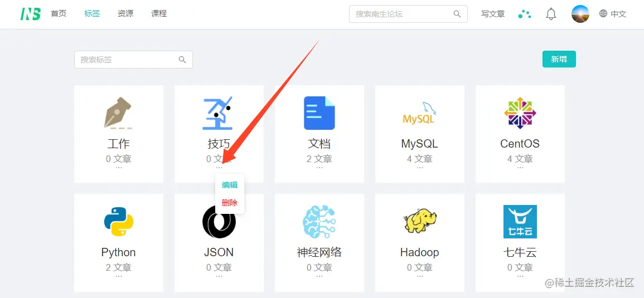Open the user avatar menu
This screenshot has height=298, width=644.
click(580, 14)
